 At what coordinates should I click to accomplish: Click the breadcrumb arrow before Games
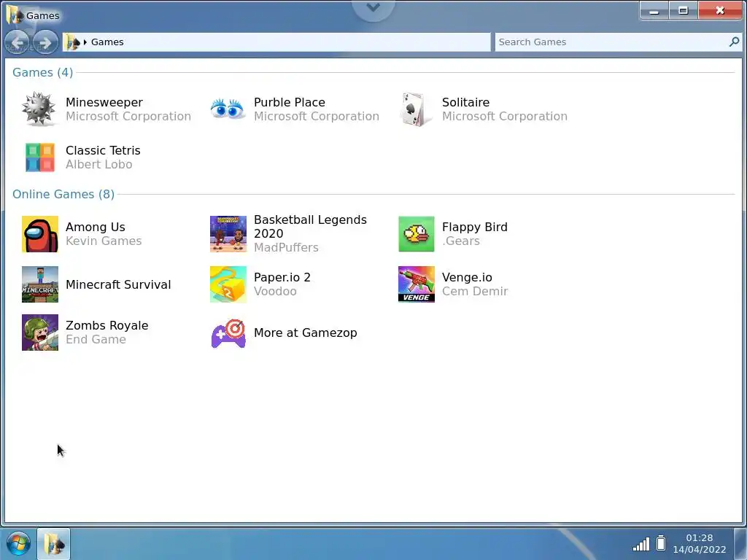(85, 42)
